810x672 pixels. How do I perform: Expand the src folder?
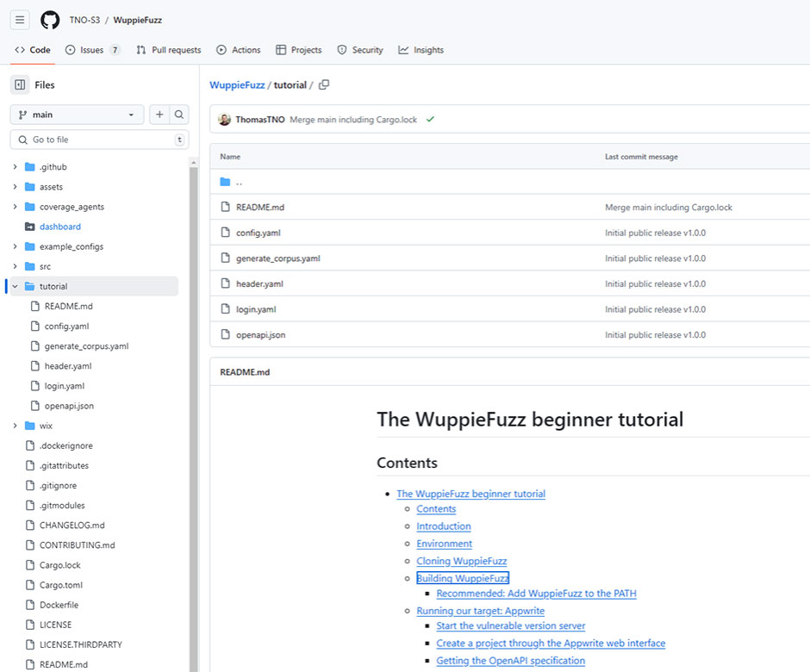(x=16, y=266)
